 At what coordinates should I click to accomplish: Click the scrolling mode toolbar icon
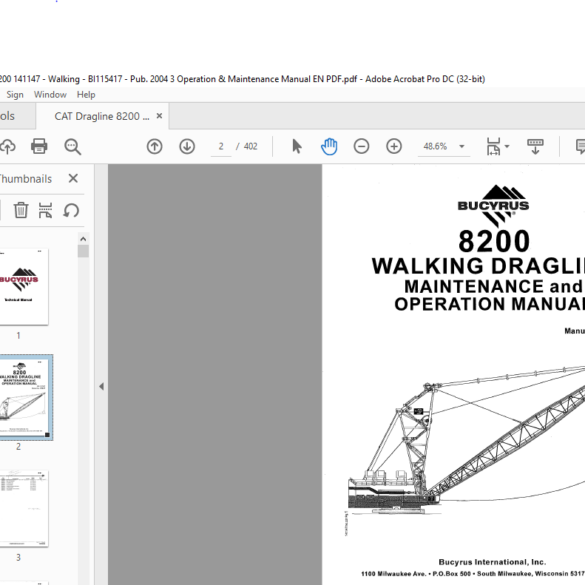pos(535,146)
